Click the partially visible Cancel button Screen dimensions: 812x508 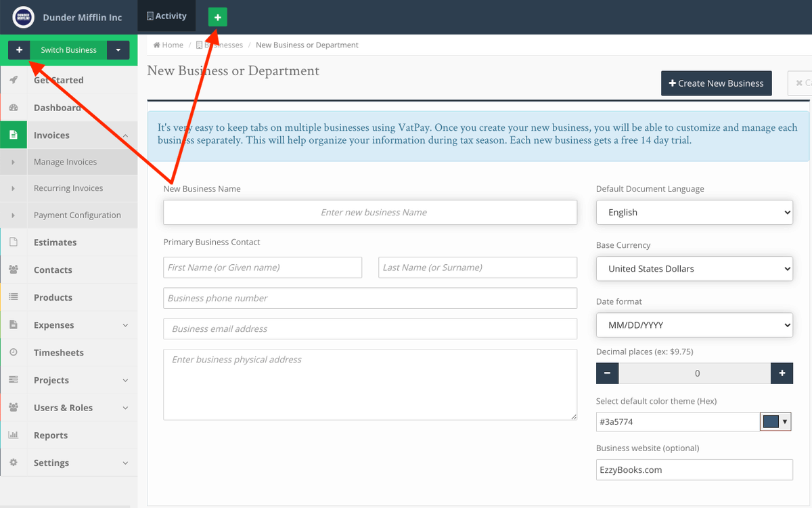(x=800, y=83)
